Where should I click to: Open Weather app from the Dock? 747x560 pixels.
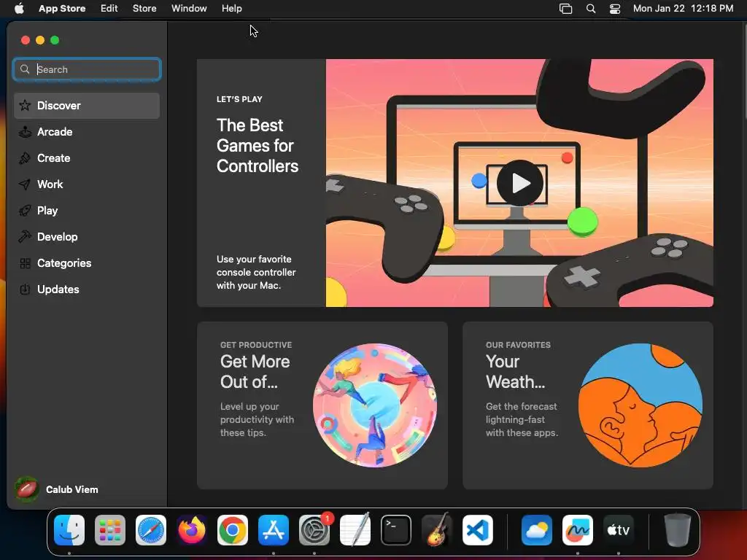pos(537,530)
